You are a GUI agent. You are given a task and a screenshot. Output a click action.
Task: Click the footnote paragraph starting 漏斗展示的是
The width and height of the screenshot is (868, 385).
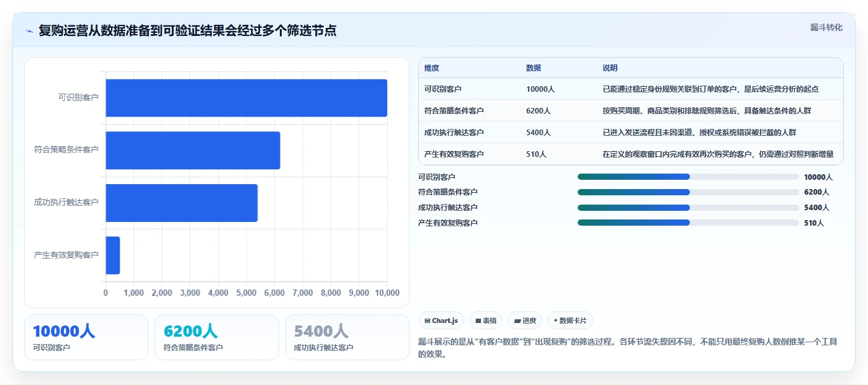pyautogui.click(x=628, y=348)
